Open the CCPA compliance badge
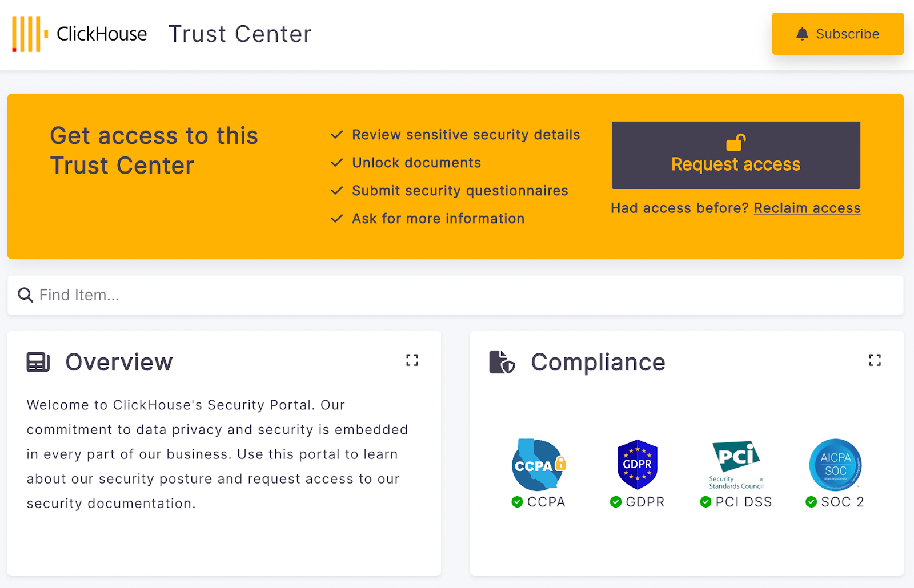914x588 pixels. tap(538, 465)
